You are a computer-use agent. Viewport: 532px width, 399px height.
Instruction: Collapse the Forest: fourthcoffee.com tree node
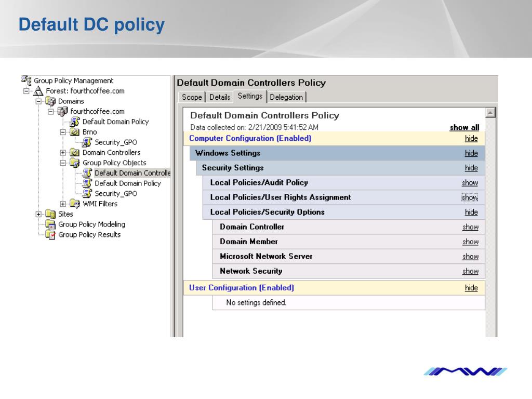(26, 91)
